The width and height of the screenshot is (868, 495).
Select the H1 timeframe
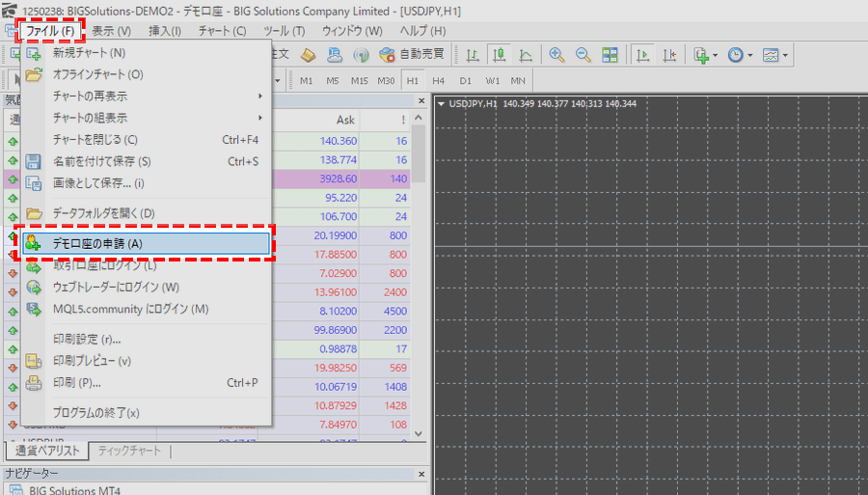(x=413, y=81)
